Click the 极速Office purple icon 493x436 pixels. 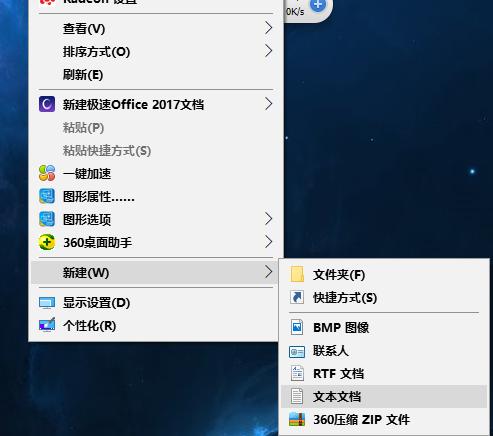point(47,104)
